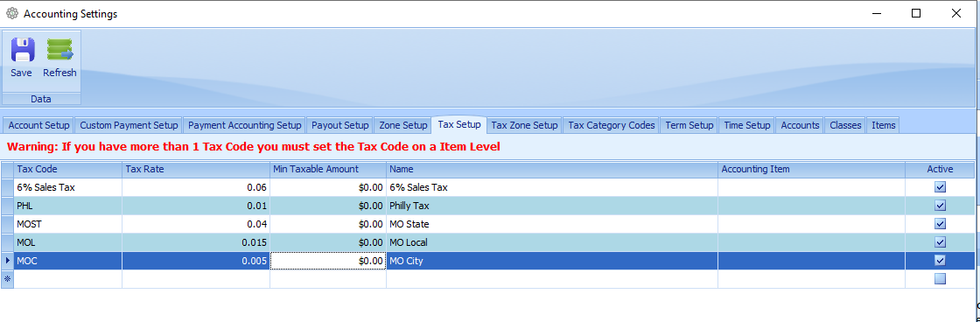Open the Custom Payment Setup tab
Image resolution: width=980 pixels, height=322 pixels.
pyautogui.click(x=129, y=125)
